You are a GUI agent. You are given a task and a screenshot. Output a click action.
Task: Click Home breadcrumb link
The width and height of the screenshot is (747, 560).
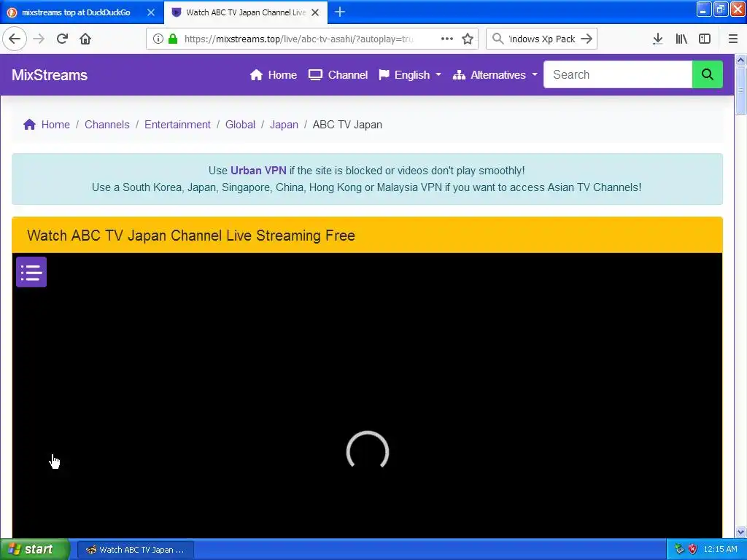pyautogui.click(x=55, y=124)
